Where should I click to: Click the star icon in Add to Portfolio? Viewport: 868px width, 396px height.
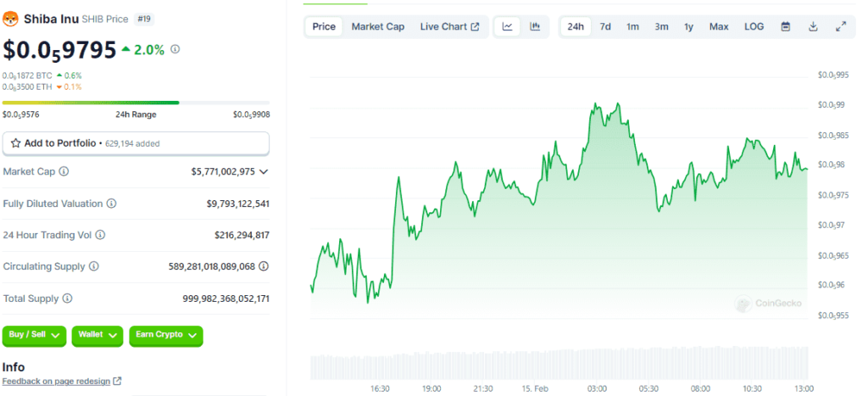(x=16, y=143)
